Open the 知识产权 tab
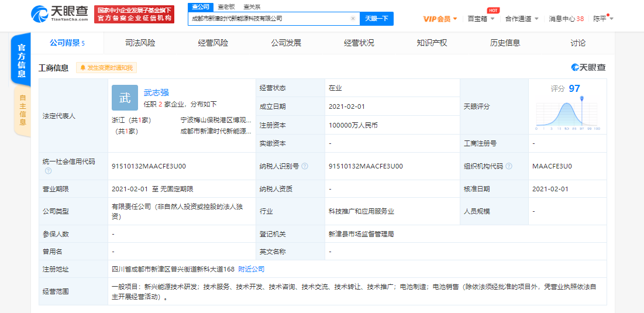Image resolution: width=644 pixels, height=313 pixels. coord(432,43)
